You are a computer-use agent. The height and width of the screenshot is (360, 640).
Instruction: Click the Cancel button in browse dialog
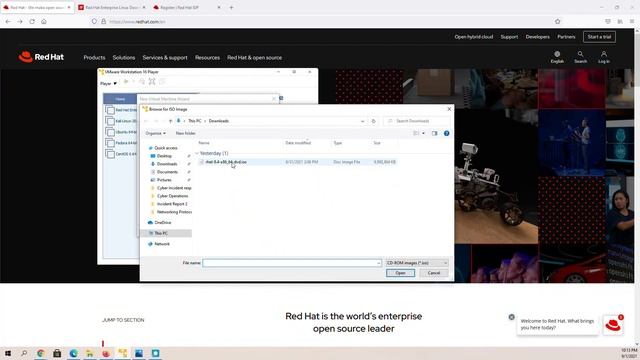click(x=434, y=273)
